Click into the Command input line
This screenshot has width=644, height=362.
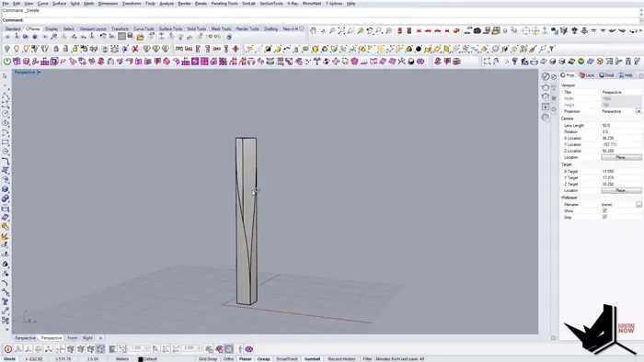pos(320,20)
